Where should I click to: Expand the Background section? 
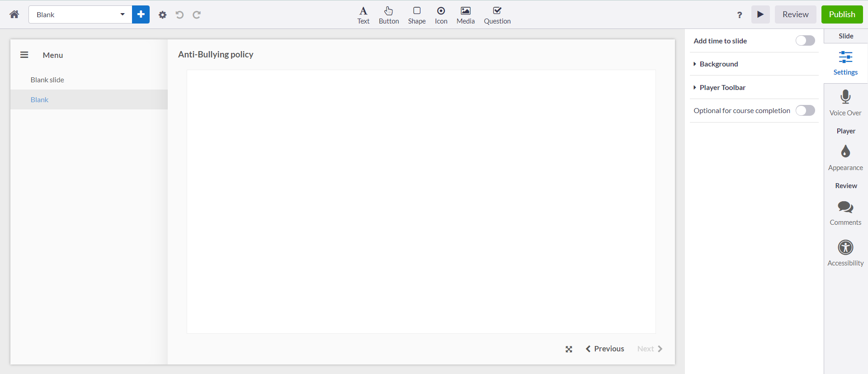tap(754, 64)
